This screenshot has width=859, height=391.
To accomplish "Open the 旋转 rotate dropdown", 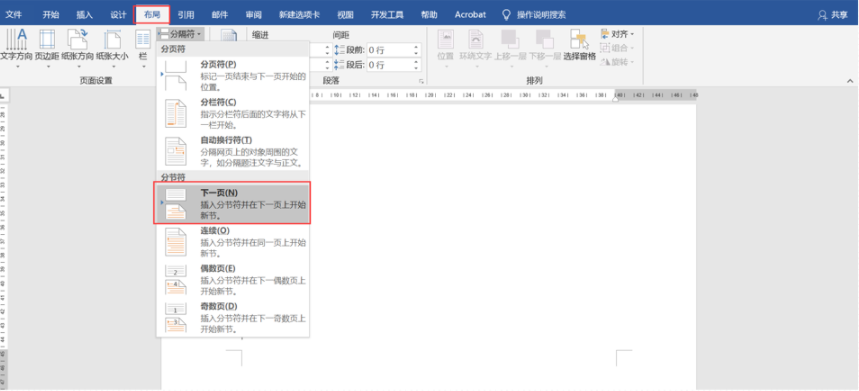I will click(x=618, y=62).
